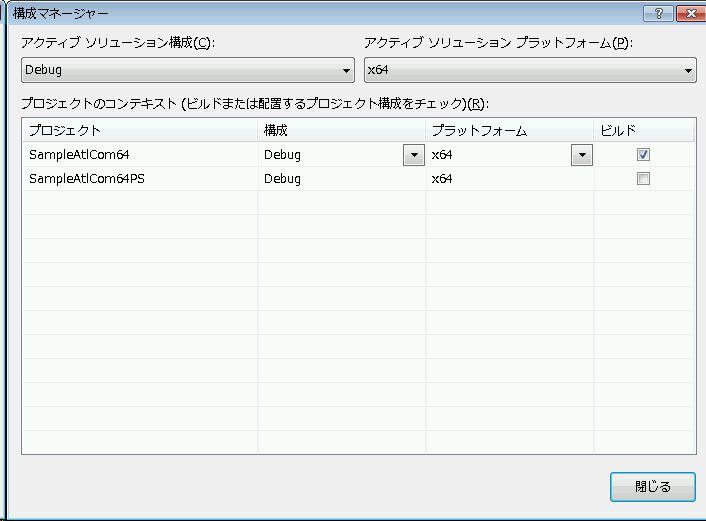
Task: Click the アクティブ ソリューション プラットフォーム(P) label
Action: [498, 43]
